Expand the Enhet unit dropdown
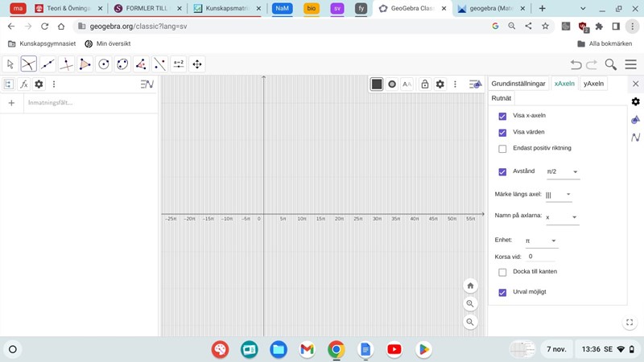Screen dimensions: 644x362 click(x=541, y=241)
